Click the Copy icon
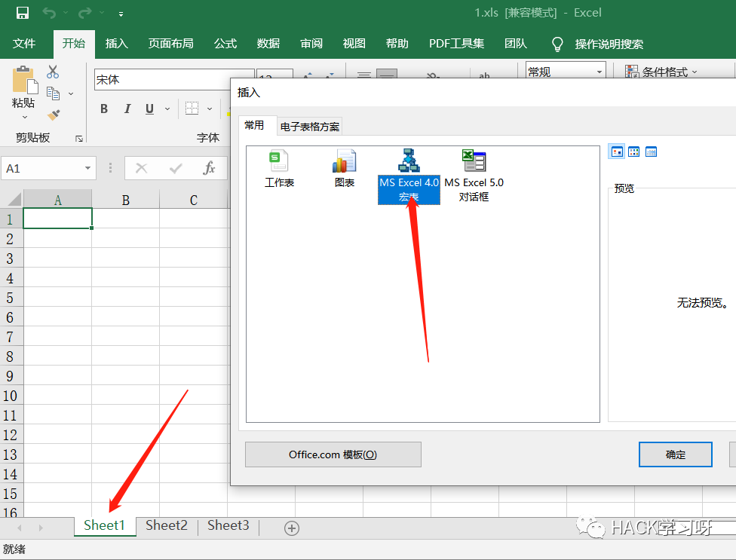This screenshot has height=560, width=736. [x=53, y=93]
